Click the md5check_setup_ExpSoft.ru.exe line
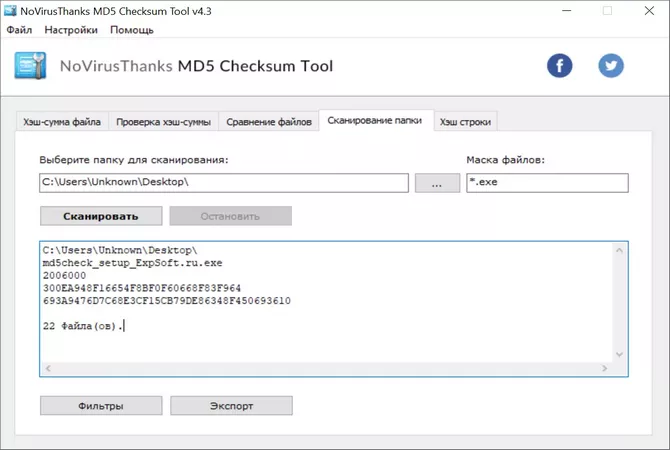Viewport: 670px width, 450px height. click(132, 263)
